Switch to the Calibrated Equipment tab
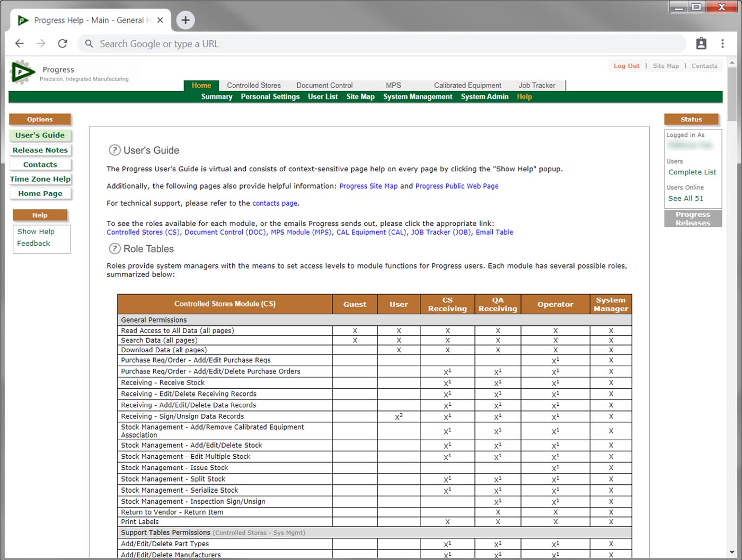 tap(467, 85)
